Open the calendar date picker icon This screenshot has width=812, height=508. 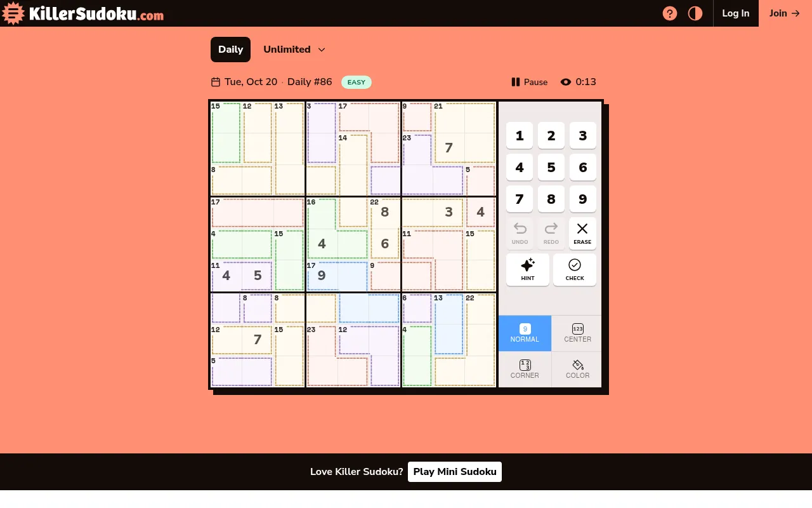pos(216,82)
